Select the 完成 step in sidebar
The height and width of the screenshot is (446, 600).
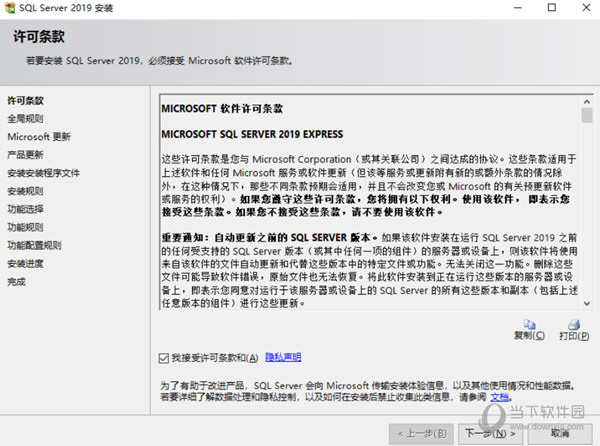click(x=16, y=282)
